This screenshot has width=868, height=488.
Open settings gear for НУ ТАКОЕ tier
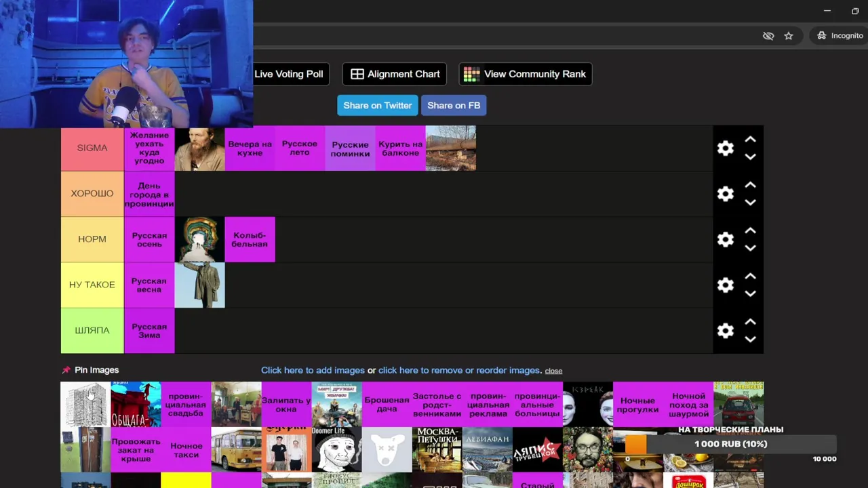point(726,285)
